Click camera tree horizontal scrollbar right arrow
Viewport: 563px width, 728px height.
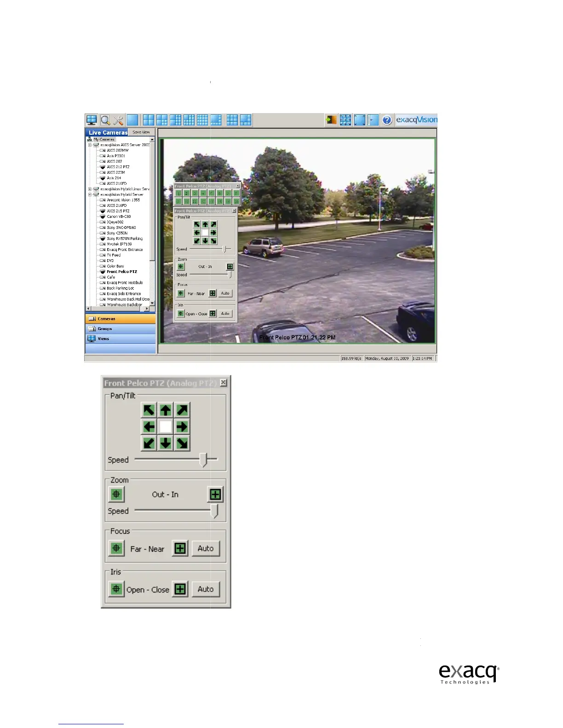147,309
